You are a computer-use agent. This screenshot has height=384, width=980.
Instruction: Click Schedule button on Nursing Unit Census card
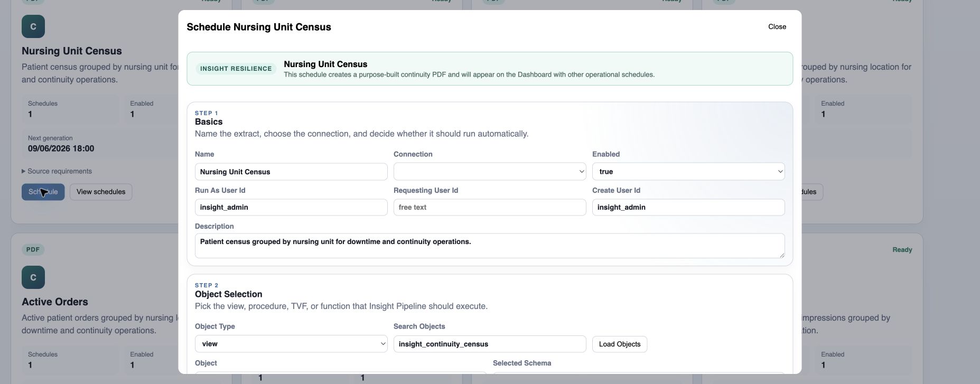(43, 192)
